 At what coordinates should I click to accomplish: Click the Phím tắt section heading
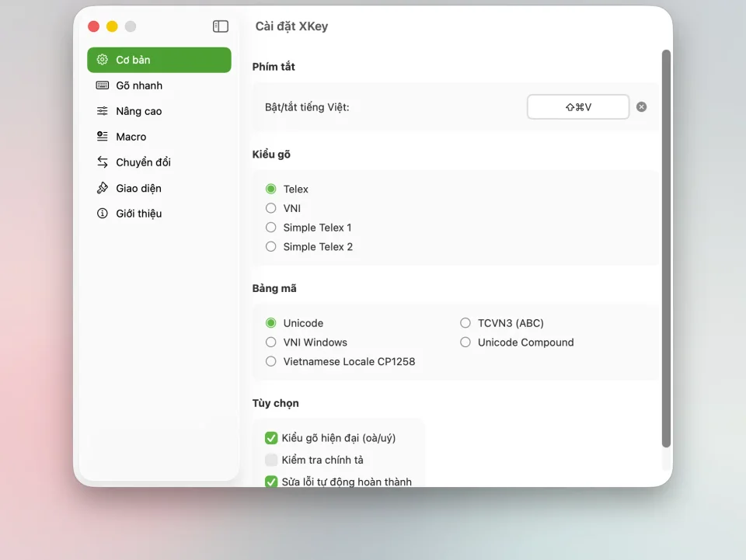coord(274,67)
